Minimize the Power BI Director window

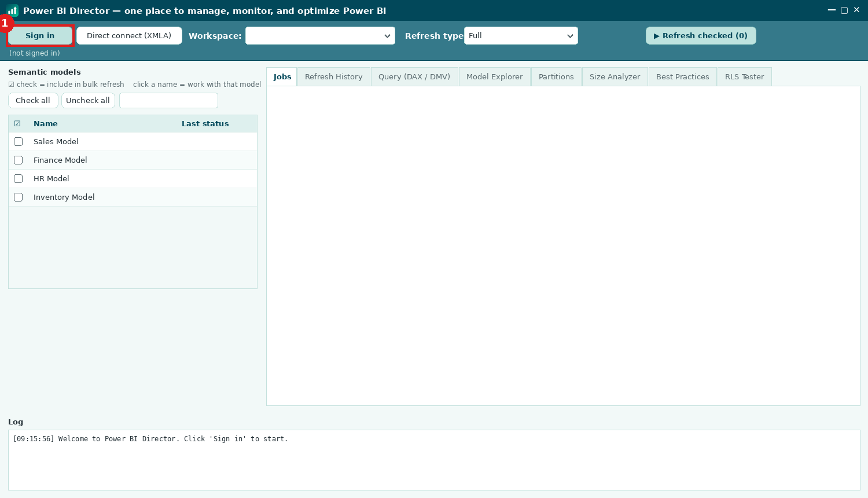pyautogui.click(x=832, y=10)
